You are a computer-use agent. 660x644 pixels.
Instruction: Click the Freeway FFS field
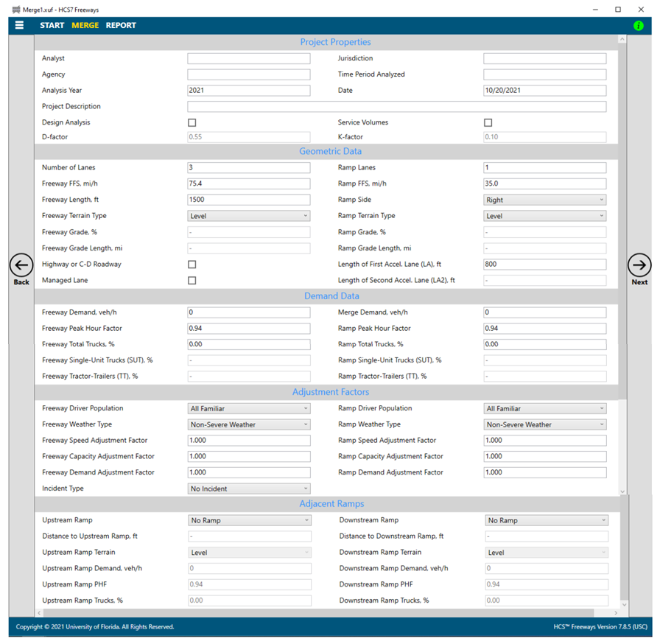point(249,183)
